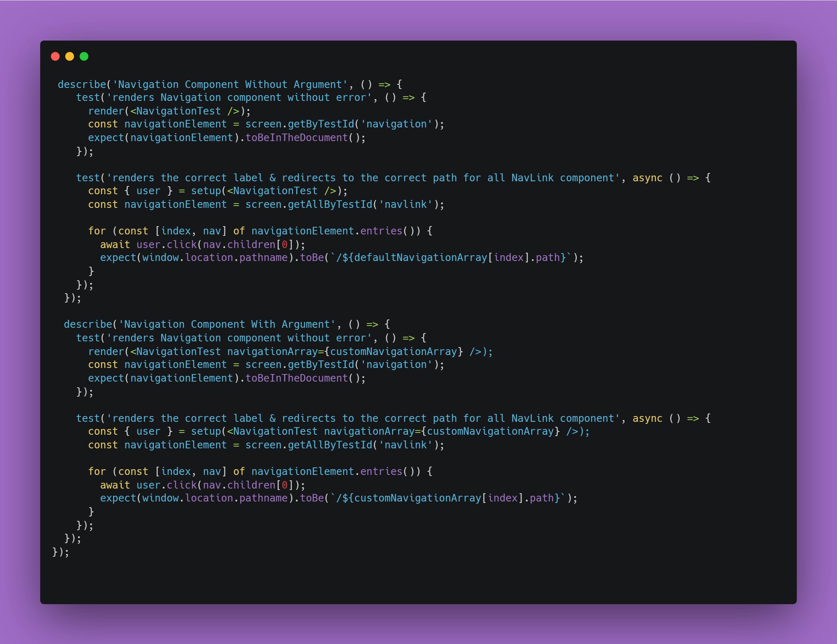
Task: Click the first 'for' loop keyword
Action: [97, 231]
